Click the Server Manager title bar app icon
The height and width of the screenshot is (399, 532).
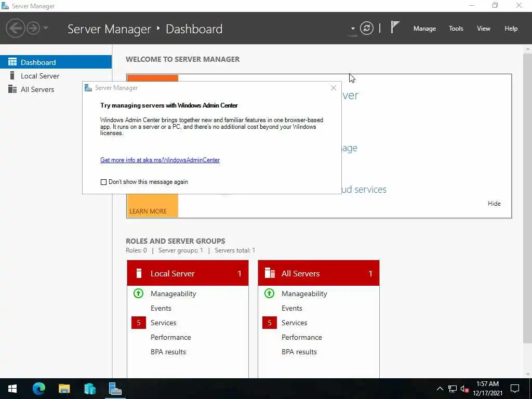5,6
